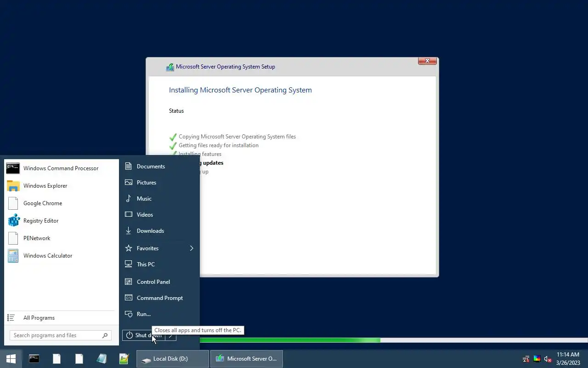This screenshot has height=368, width=588.
Task: Click "Getting files ready for installation" status
Action: pos(219,145)
